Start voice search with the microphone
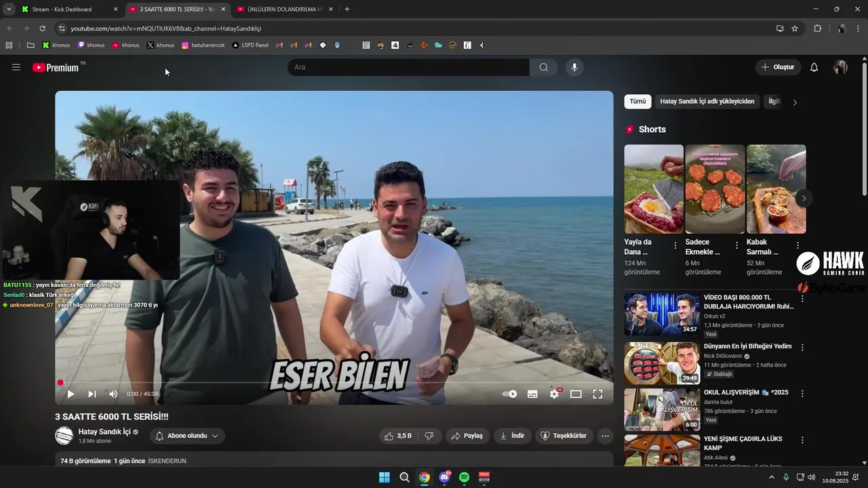This screenshot has height=488, width=868. [574, 67]
